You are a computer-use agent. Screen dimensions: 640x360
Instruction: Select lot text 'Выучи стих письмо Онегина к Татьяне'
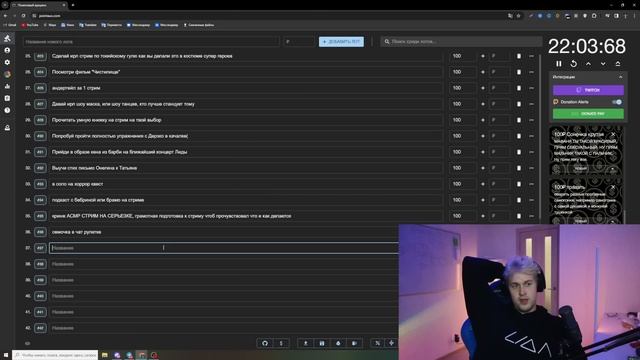(94, 168)
